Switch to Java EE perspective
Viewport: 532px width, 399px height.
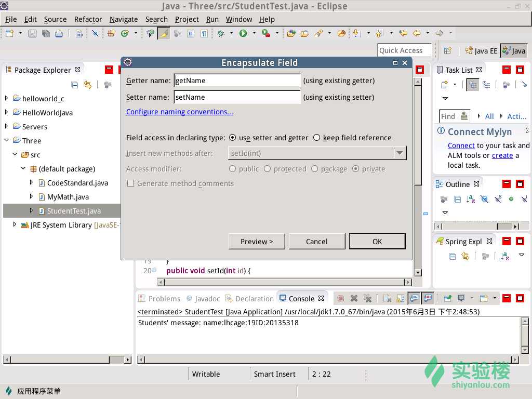tap(481, 51)
